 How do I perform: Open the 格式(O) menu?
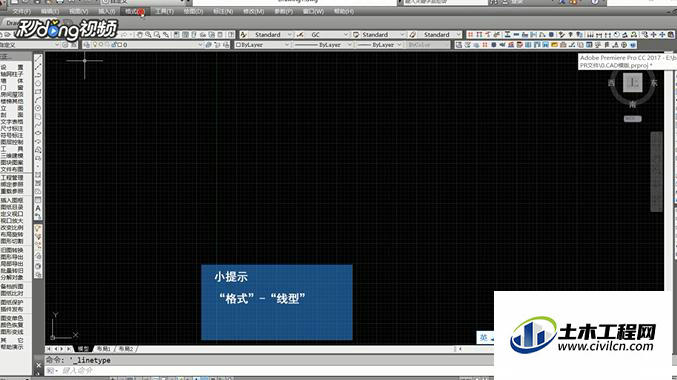coord(134,11)
